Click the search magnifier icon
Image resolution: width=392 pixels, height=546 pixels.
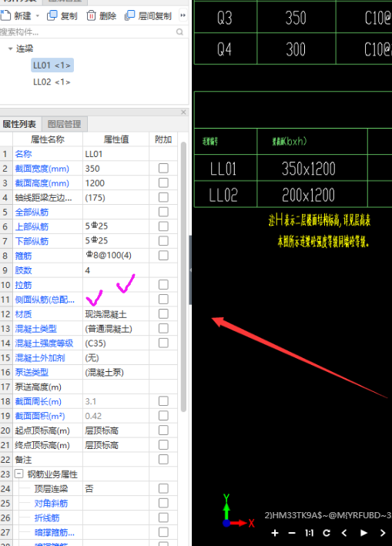179,32
